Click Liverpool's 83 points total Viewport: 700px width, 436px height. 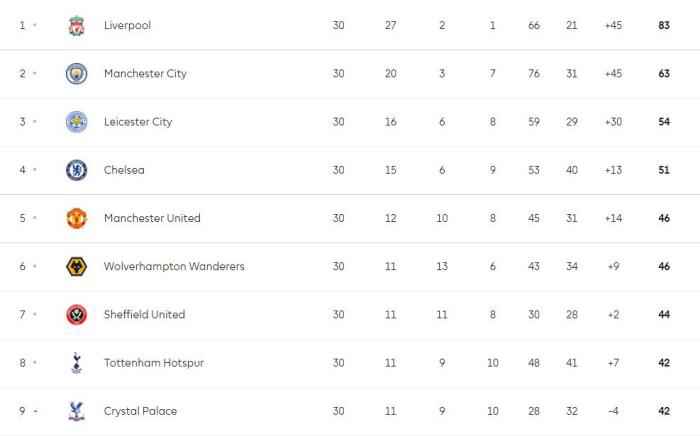(664, 25)
